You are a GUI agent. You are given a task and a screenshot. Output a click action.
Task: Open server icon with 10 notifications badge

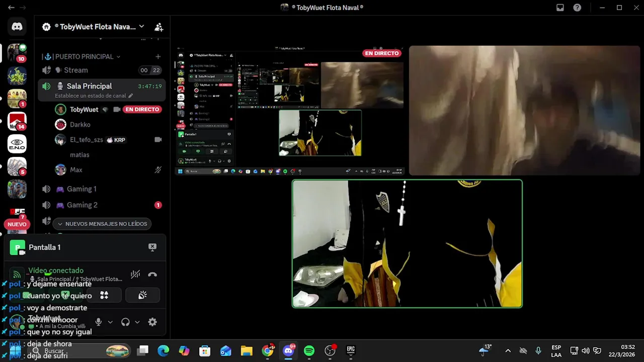click(x=17, y=52)
